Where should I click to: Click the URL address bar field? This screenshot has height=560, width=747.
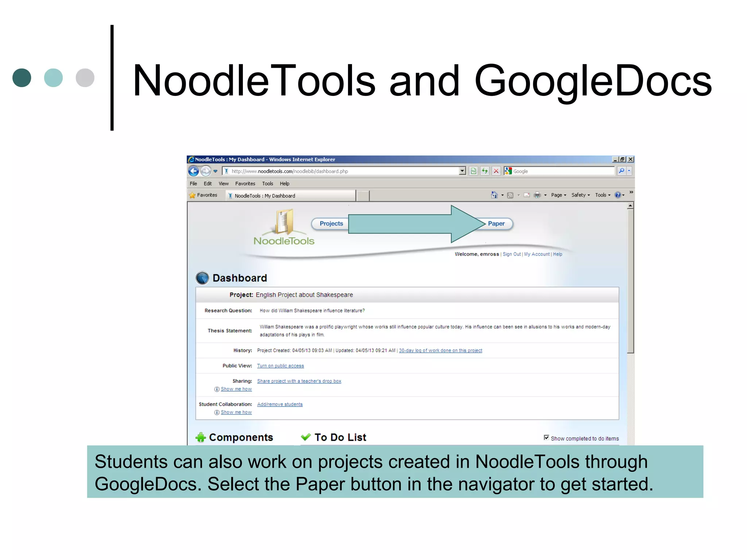click(344, 171)
